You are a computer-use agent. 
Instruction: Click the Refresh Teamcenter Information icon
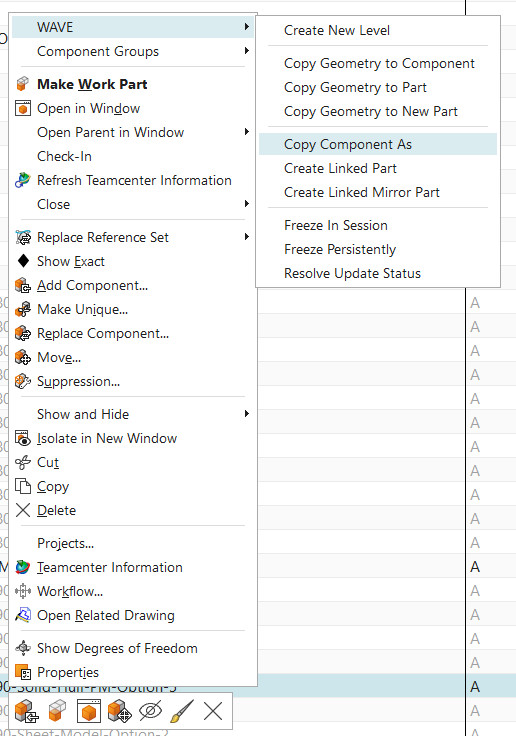pos(23,180)
